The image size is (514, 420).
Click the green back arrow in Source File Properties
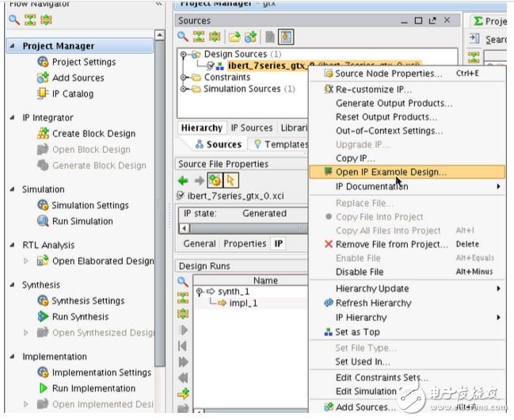point(183,180)
